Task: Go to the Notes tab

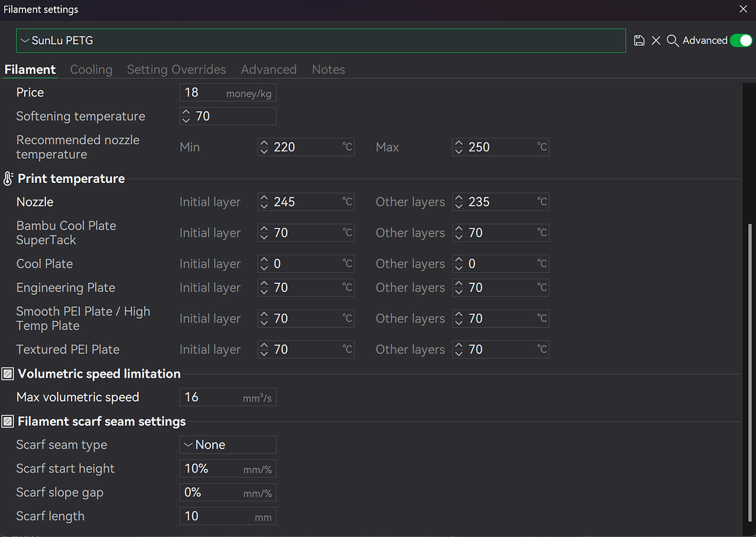Action: (328, 70)
